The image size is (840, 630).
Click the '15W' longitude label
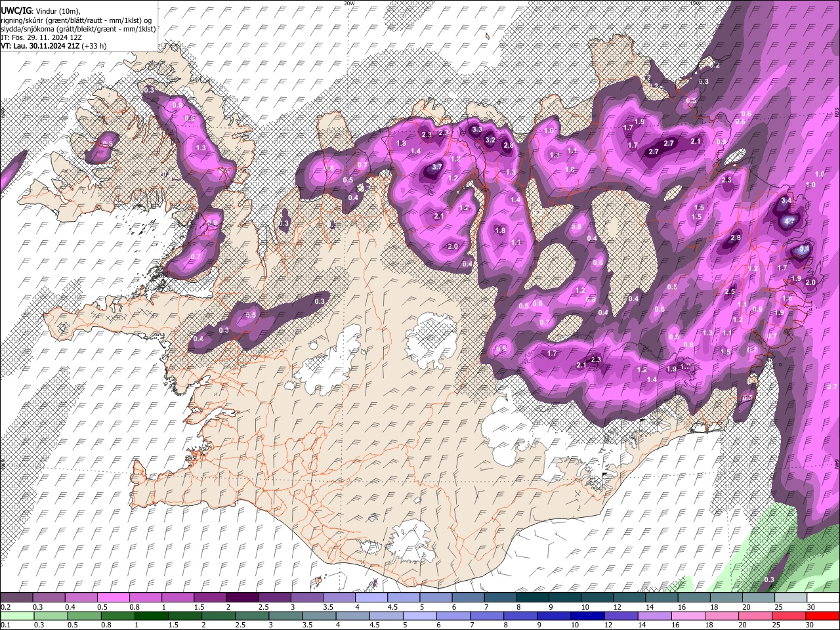(x=695, y=3)
